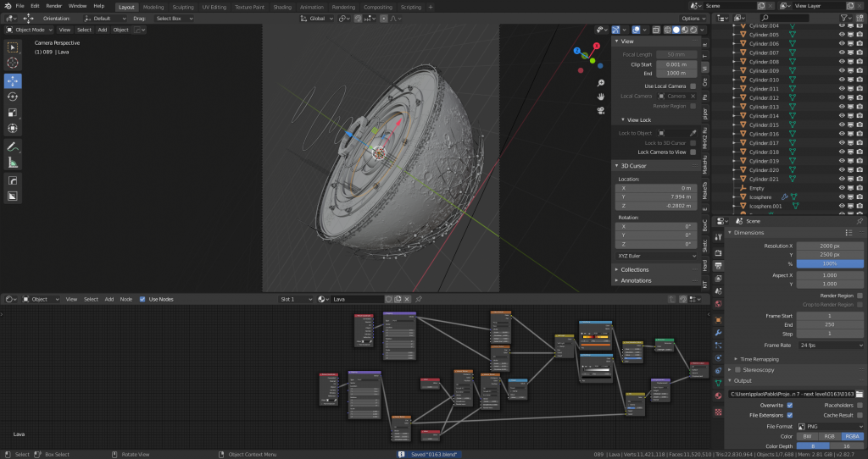The image size is (868, 459).
Task: Pick the Annotate pencil tool
Action: point(13,147)
